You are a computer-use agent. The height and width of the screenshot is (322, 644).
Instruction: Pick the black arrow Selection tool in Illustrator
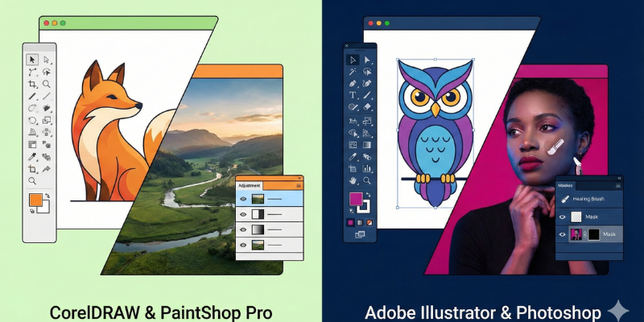pos(353,60)
